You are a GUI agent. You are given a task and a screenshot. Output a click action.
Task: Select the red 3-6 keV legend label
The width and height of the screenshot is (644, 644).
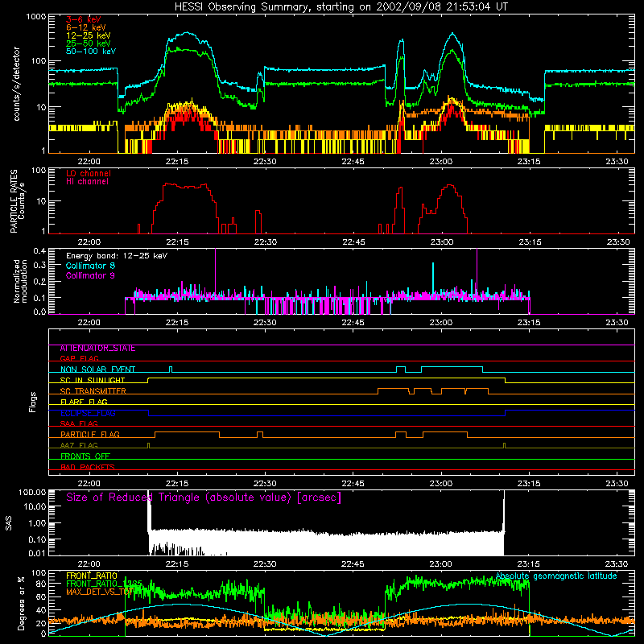click(84, 19)
